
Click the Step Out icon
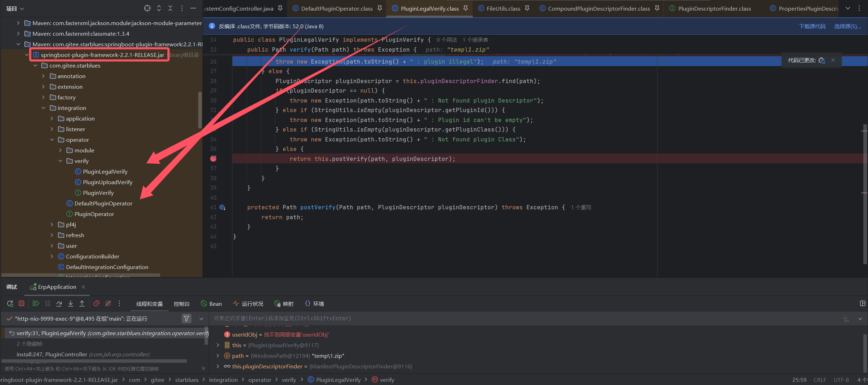tap(82, 303)
